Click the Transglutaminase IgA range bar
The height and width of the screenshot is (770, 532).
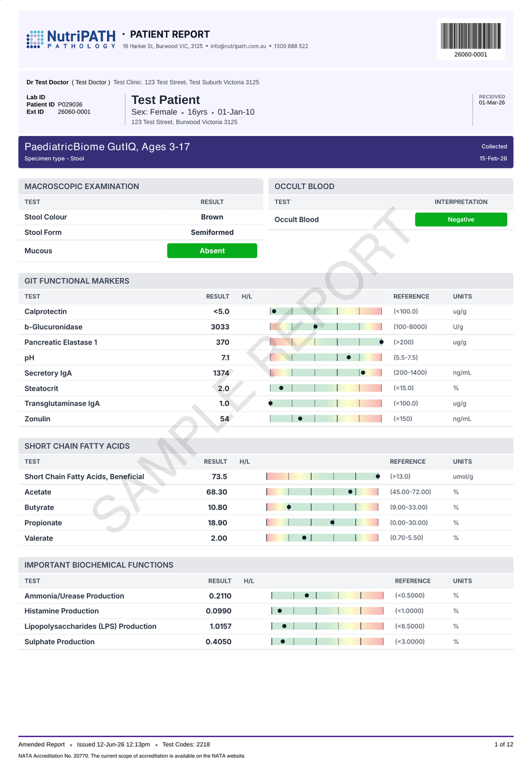[326, 404]
